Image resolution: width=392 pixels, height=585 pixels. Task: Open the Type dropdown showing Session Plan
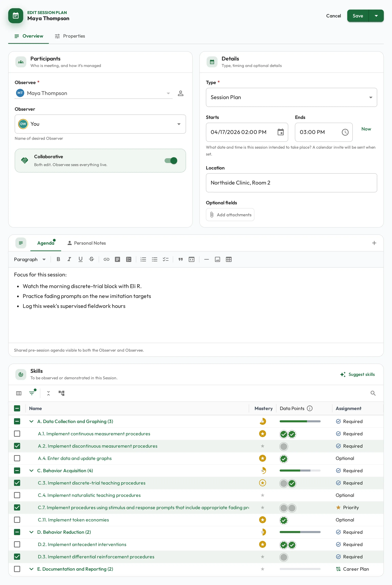[x=291, y=97]
